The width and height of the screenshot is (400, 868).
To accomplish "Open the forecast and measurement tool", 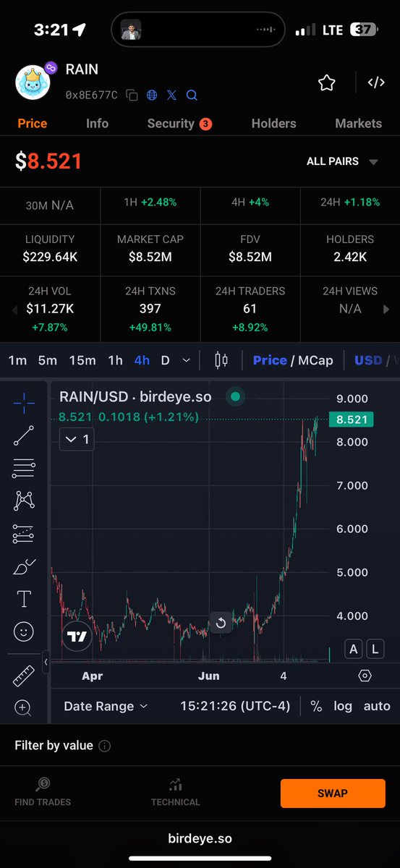I will click(24, 534).
